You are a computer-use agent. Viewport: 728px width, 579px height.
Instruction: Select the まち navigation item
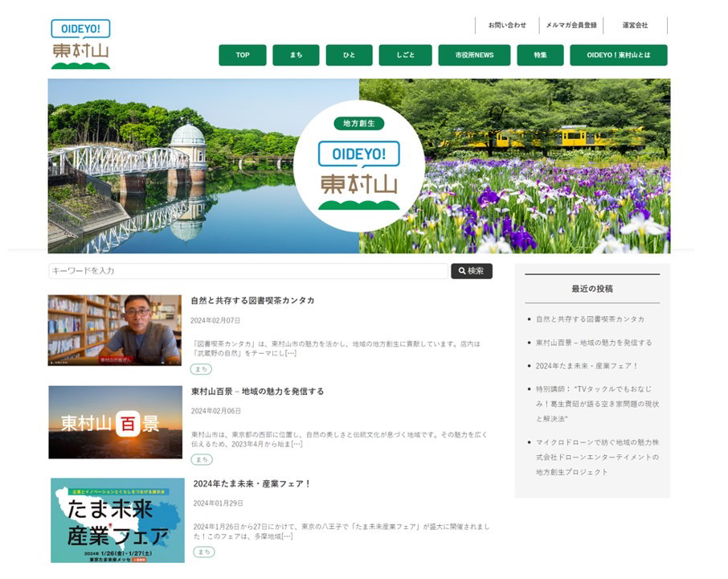[296, 55]
